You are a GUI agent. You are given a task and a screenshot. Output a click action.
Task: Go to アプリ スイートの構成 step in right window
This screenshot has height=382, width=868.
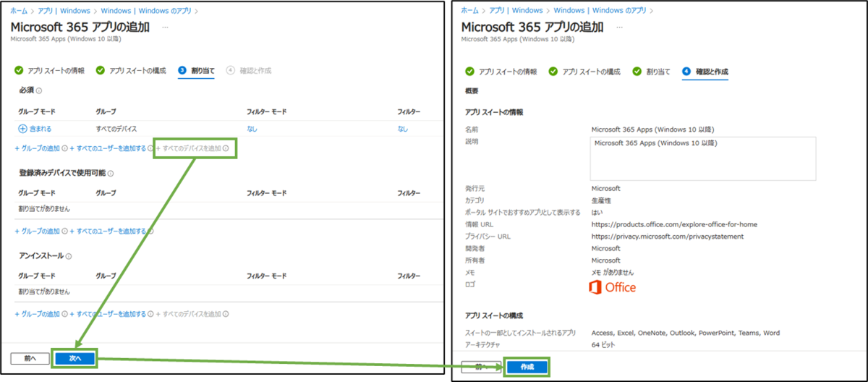click(x=584, y=72)
